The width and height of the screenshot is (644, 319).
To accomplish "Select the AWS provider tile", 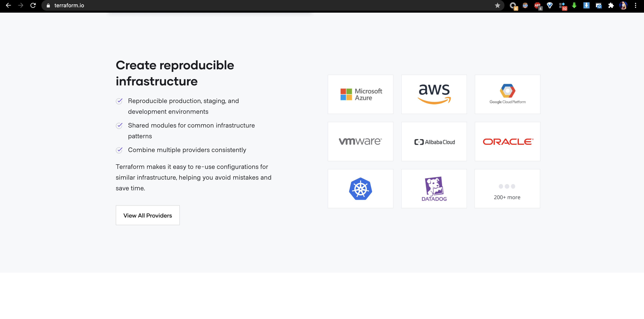I will point(434,94).
